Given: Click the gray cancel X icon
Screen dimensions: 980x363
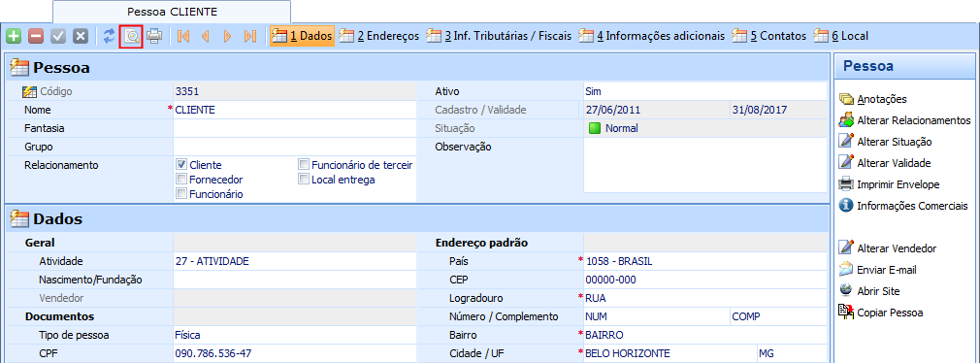Looking at the screenshot, I should 80,36.
